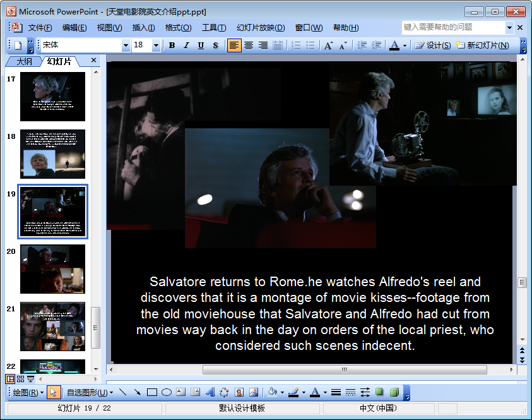The image size is (532, 420).
Task: Click the 新幻灯片 new slide button
Action: (483, 45)
